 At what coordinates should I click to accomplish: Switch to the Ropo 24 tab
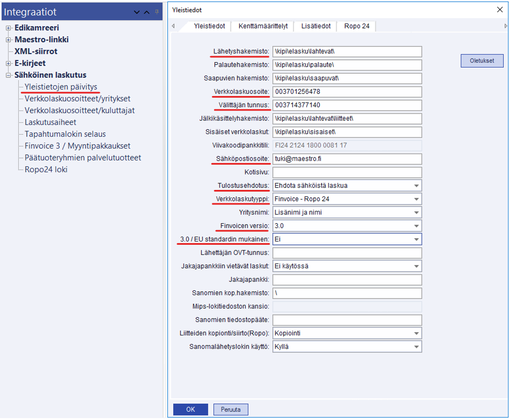pyautogui.click(x=356, y=26)
